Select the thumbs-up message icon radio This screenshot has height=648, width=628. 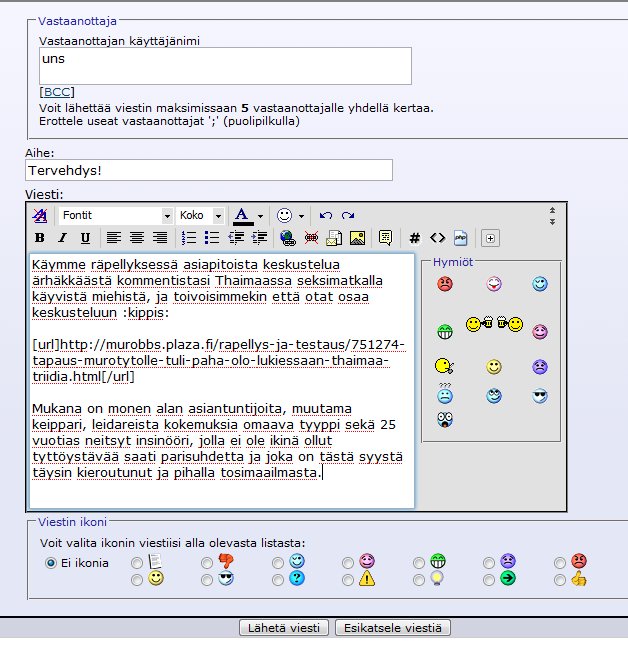pyautogui.click(x=559, y=579)
